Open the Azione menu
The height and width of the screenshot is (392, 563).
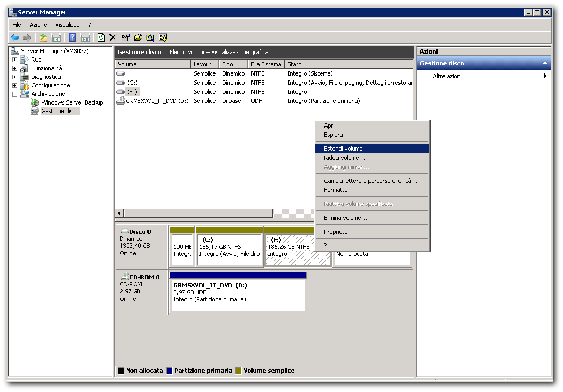pos(38,25)
